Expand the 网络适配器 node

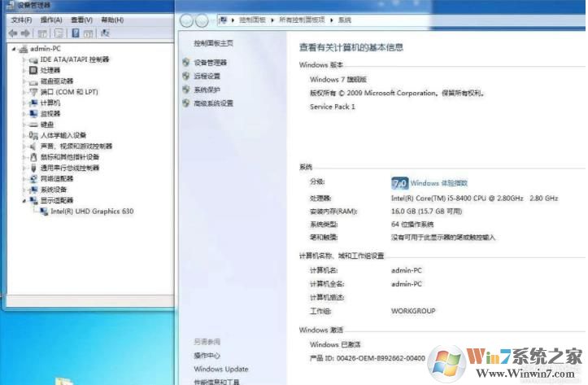24,179
